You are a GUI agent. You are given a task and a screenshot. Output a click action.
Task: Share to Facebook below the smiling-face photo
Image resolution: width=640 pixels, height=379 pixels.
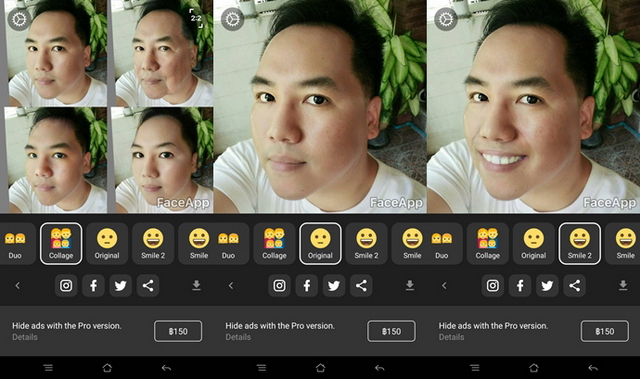click(x=520, y=285)
